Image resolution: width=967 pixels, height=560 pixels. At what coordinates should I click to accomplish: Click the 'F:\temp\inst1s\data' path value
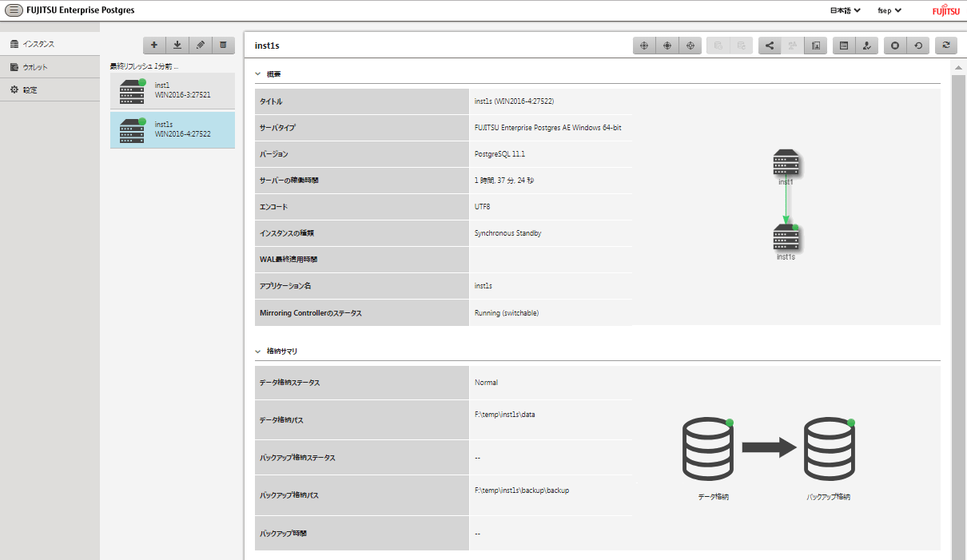coord(504,415)
